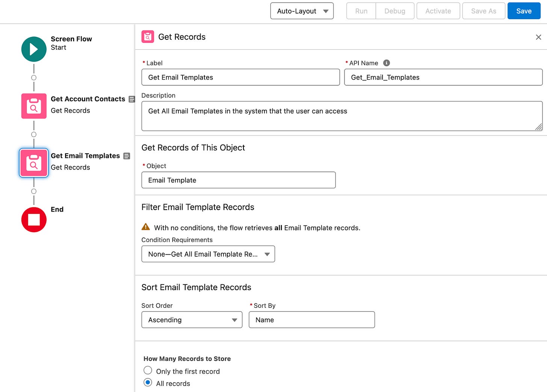The image size is (547, 392).
Task: Open the Sort Order Ascending dropdown
Action: tap(192, 320)
